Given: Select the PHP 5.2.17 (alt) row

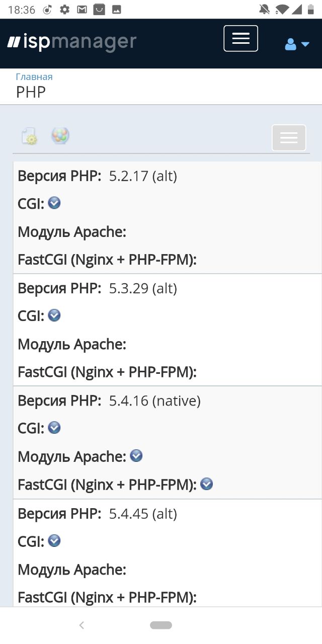Looking at the screenshot, I should tap(167, 218).
